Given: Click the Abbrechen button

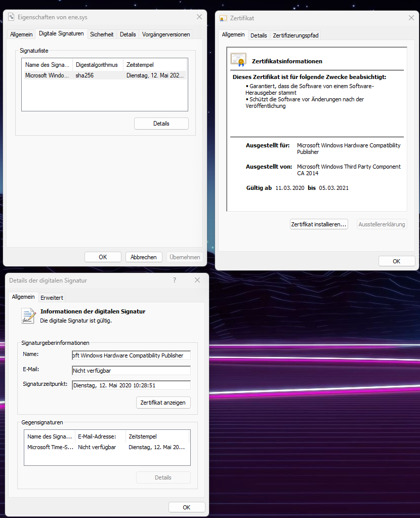Looking at the screenshot, I should pos(143,257).
